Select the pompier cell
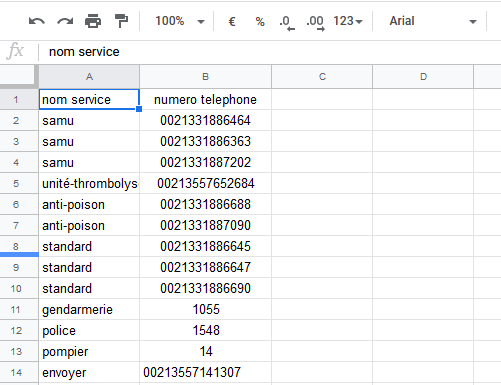501x385 pixels. coord(89,351)
